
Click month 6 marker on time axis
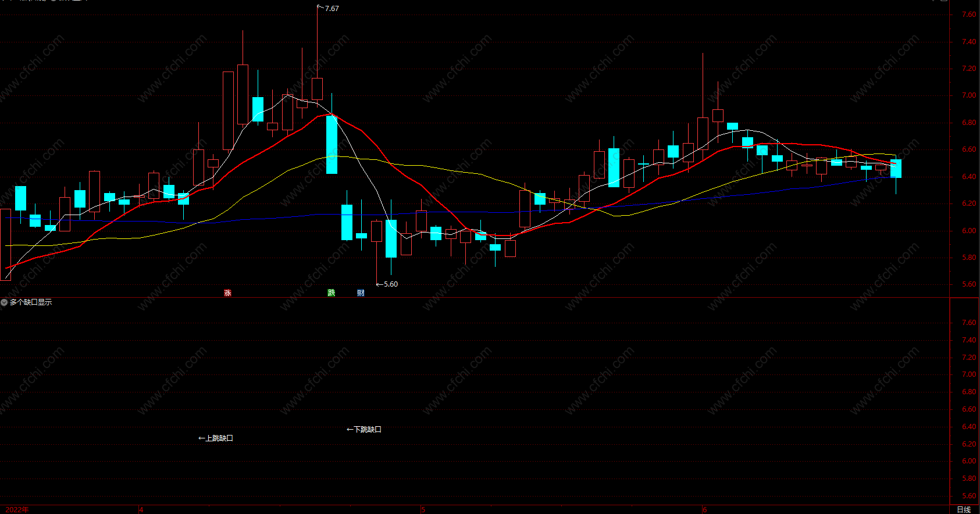(x=705, y=509)
